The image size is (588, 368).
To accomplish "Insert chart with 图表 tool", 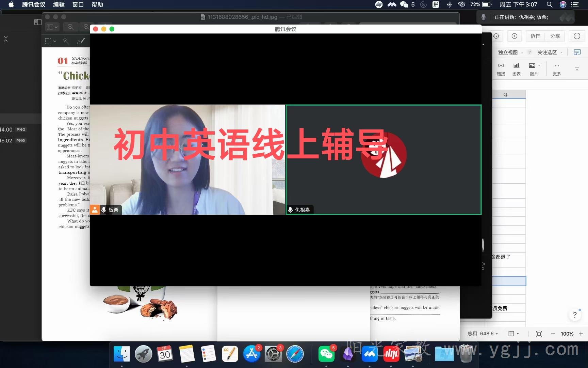I will click(x=517, y=69).
